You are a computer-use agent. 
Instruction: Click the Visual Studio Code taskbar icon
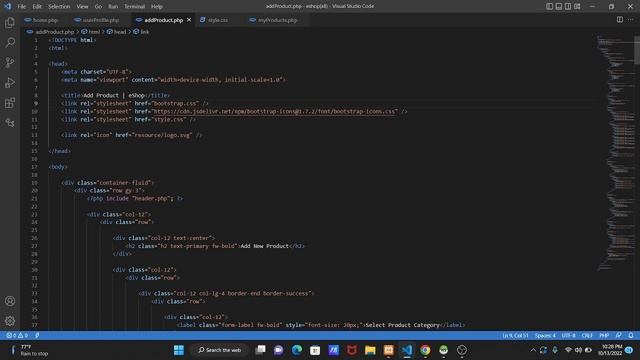407,350
